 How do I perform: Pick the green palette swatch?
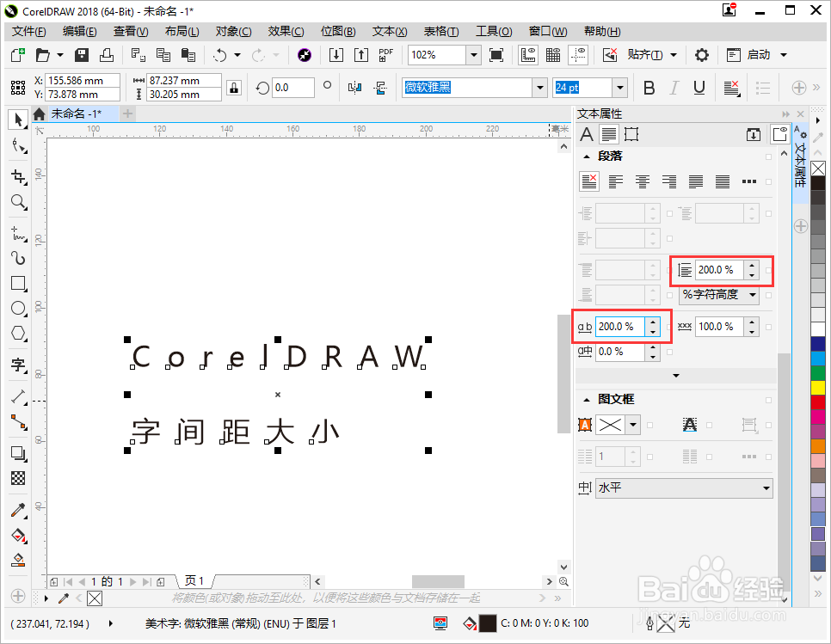click(818, 373)
